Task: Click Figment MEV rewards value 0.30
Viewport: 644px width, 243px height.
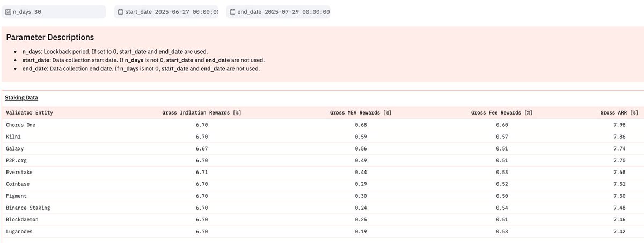Action: point(361,196)
